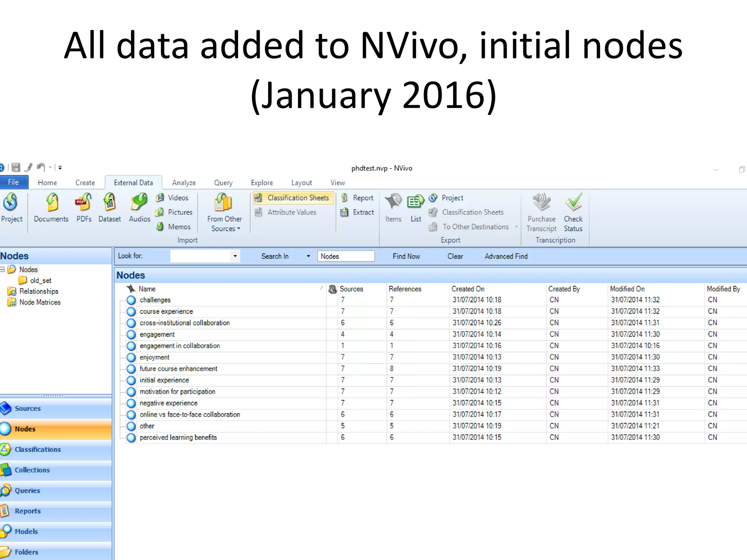The image size is (747, 560).
Task: Switch to the Layout ribbon tab
Action: click(302, 183)
